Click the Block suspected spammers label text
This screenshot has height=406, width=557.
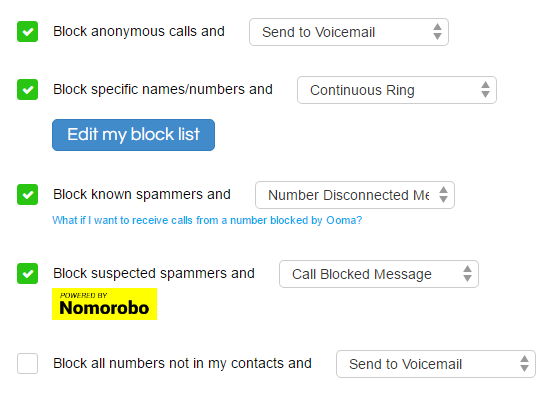coord(154,274)
